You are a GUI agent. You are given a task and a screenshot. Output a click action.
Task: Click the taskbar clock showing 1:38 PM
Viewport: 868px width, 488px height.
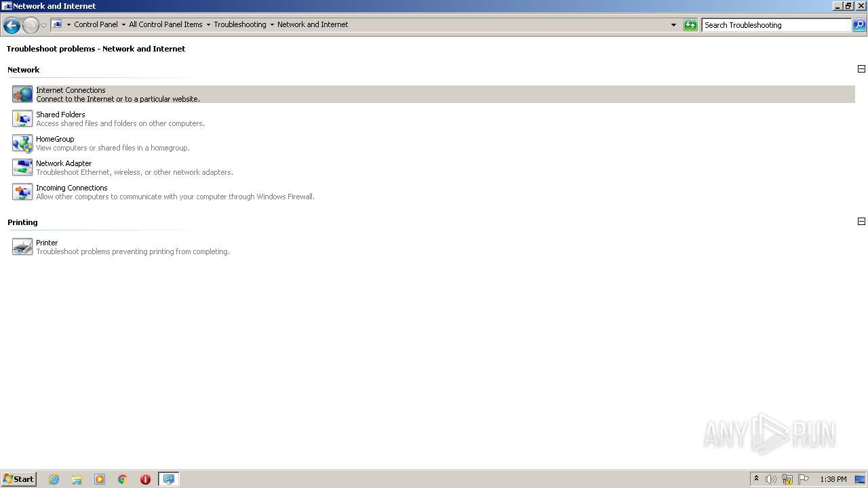point(833,479)
